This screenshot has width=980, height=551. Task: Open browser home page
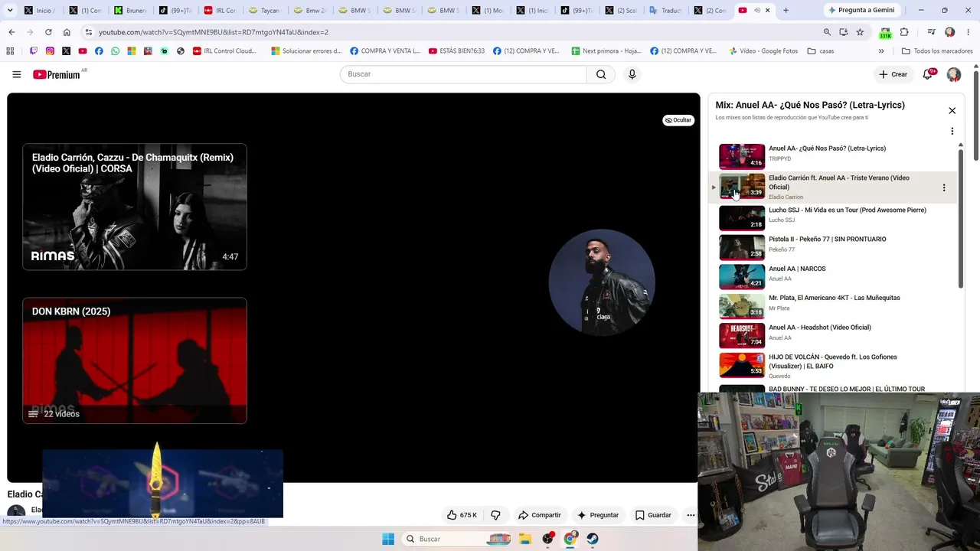click(x=67, y=32)
